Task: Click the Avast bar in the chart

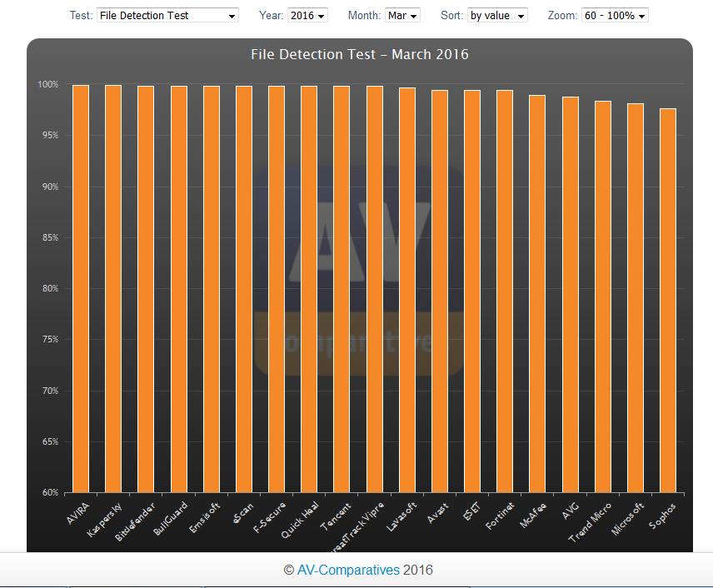Action: coord(440,292)
